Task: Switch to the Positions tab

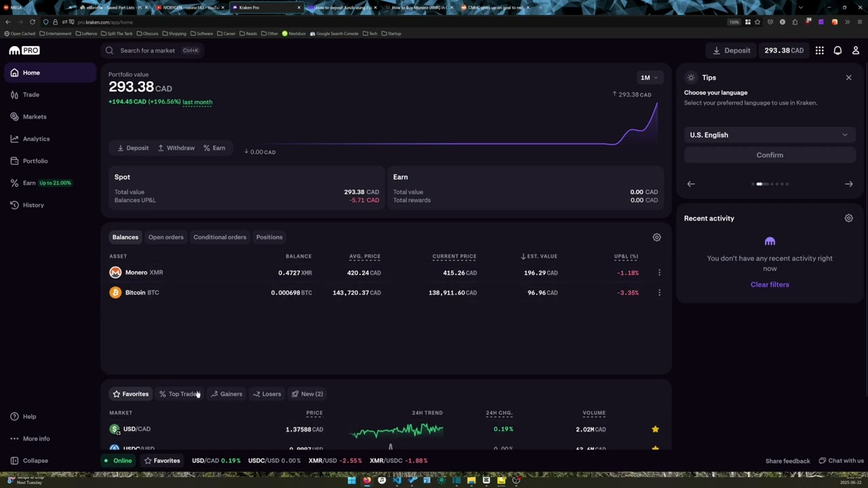Action: (269, 237)
